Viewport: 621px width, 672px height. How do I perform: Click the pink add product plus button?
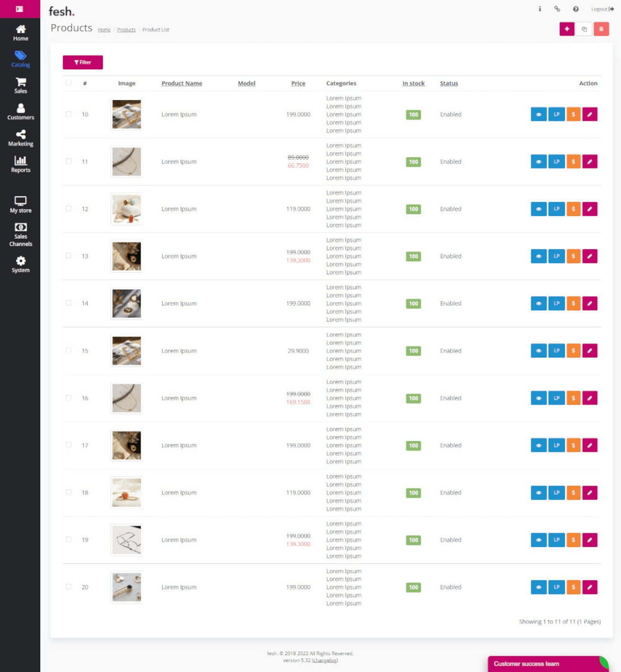(567, 29)
